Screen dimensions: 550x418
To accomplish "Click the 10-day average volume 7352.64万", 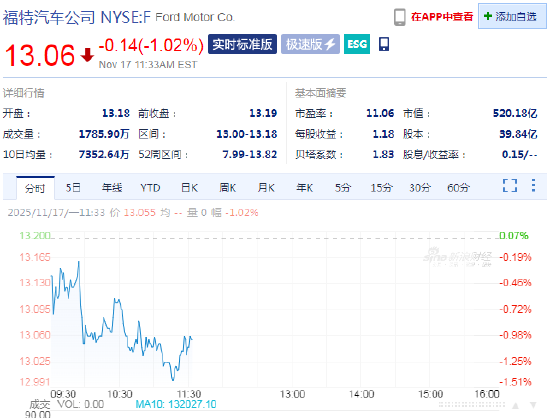I will 104,154.
